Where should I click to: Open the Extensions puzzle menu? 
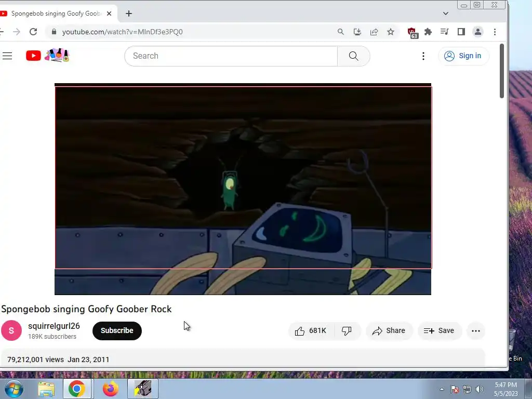pyautogui.click(x=428, y=32)
